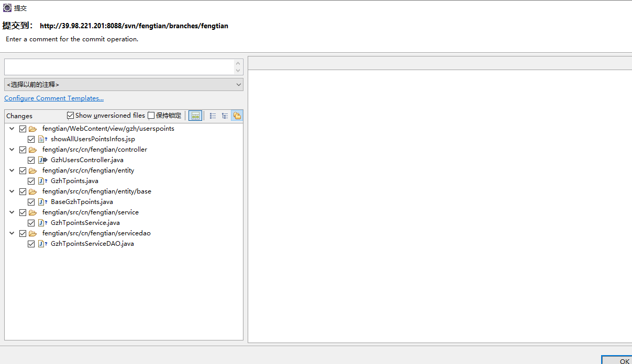The image size is (632, 364).
Task: Collapse the fengtian/src/cn/fengtian/service folder node
Action: coord(12,212)
